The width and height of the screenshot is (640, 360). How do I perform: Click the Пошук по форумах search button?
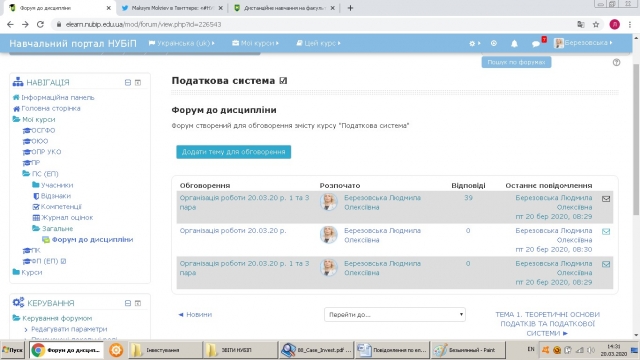(516, 62)
